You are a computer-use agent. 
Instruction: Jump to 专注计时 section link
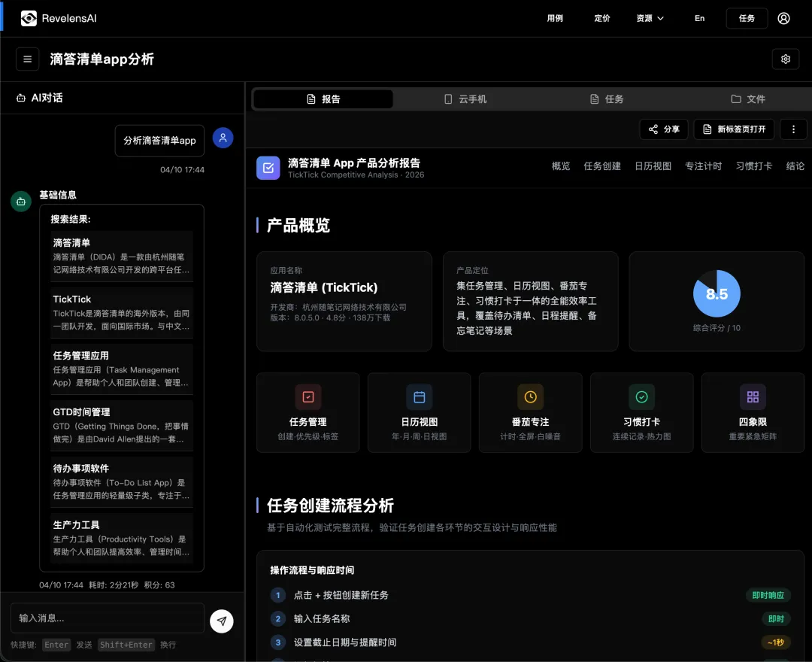703,165
